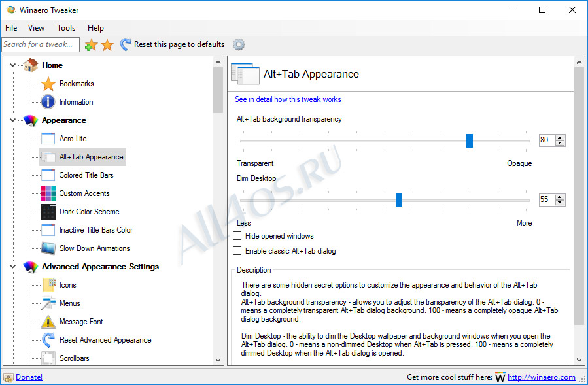Click the Advanced Appearance Settings color fan icon
This screenshot has width=588, height=385.
pos(31,267)
